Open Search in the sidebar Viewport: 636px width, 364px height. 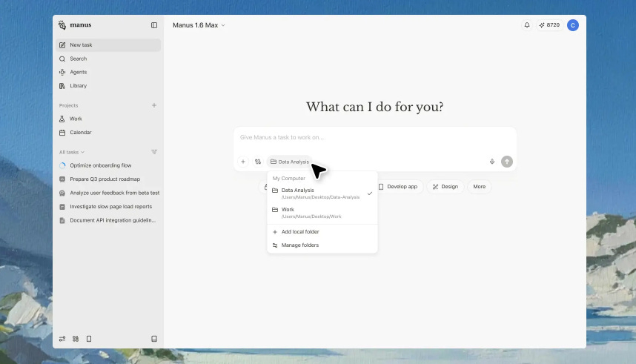(x=108, y=59)
